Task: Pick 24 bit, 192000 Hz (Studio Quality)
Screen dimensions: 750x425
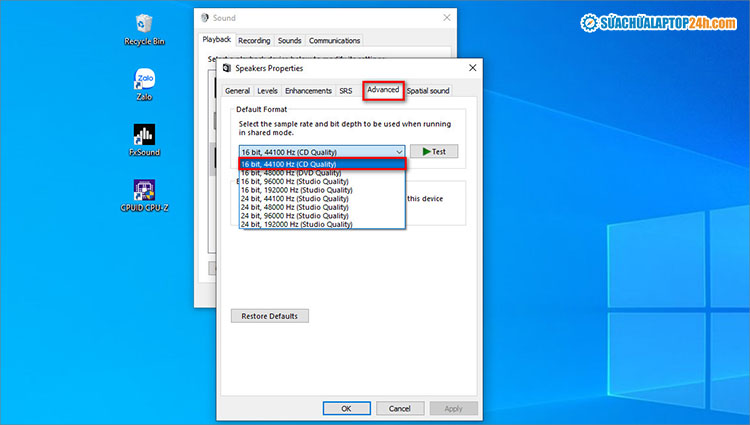Action: pos(321,225)
